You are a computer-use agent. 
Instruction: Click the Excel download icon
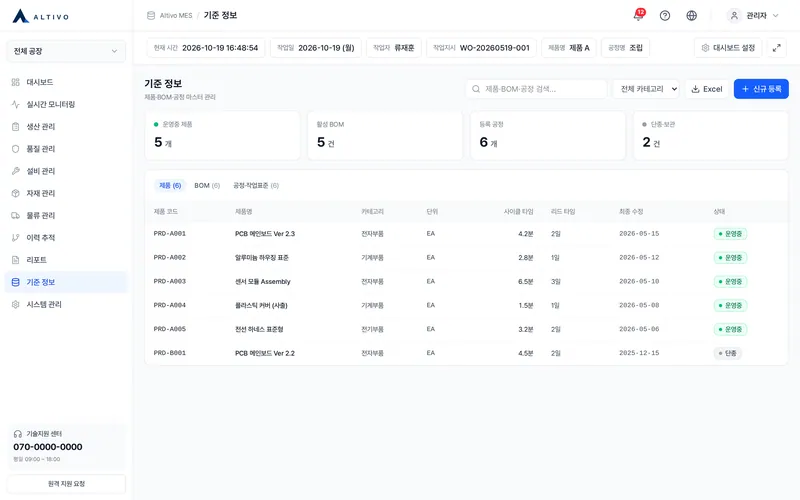(695, 89)
